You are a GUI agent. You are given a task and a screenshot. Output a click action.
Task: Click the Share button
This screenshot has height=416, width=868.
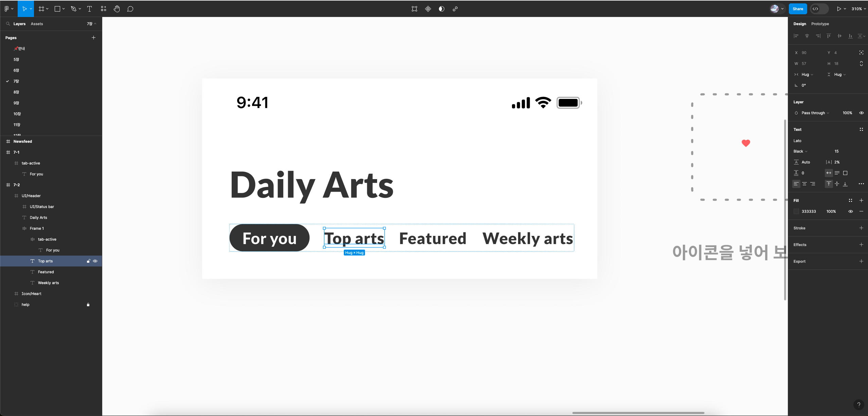[x=797, y=9]
